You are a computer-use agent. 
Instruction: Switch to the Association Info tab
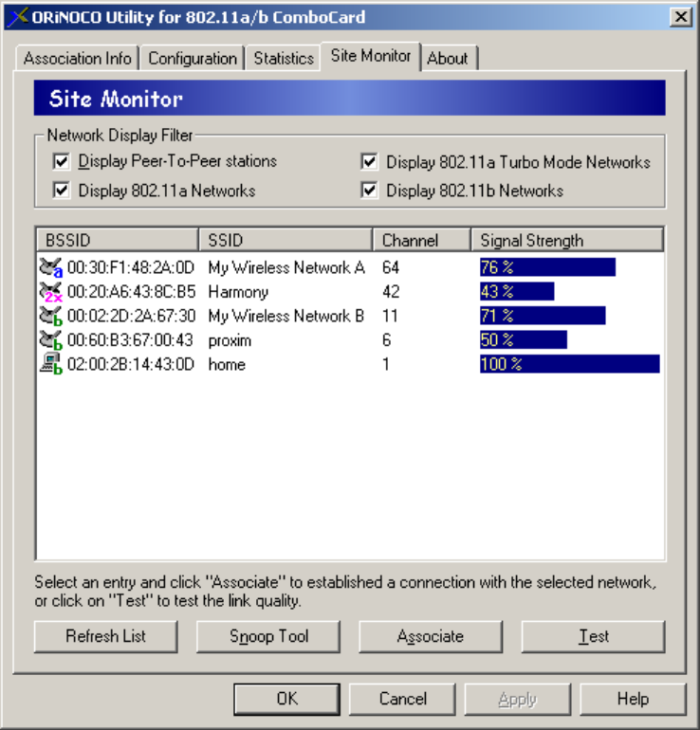[x=78, y=59]
